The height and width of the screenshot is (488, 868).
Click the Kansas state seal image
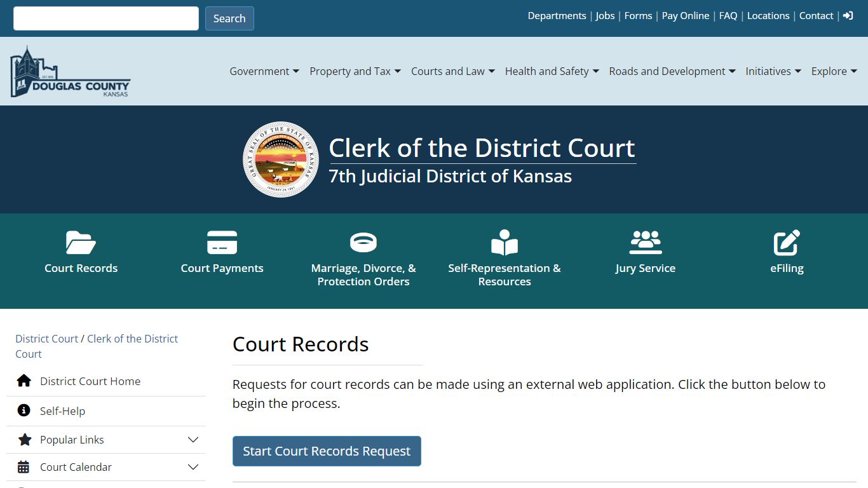pos(281,159)
